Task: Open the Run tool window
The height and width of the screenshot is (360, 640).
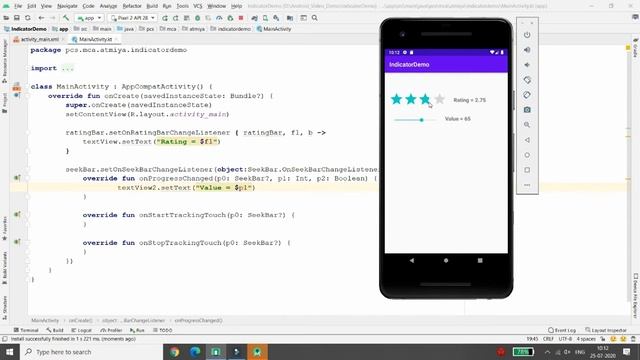Action: click(137, 330)
